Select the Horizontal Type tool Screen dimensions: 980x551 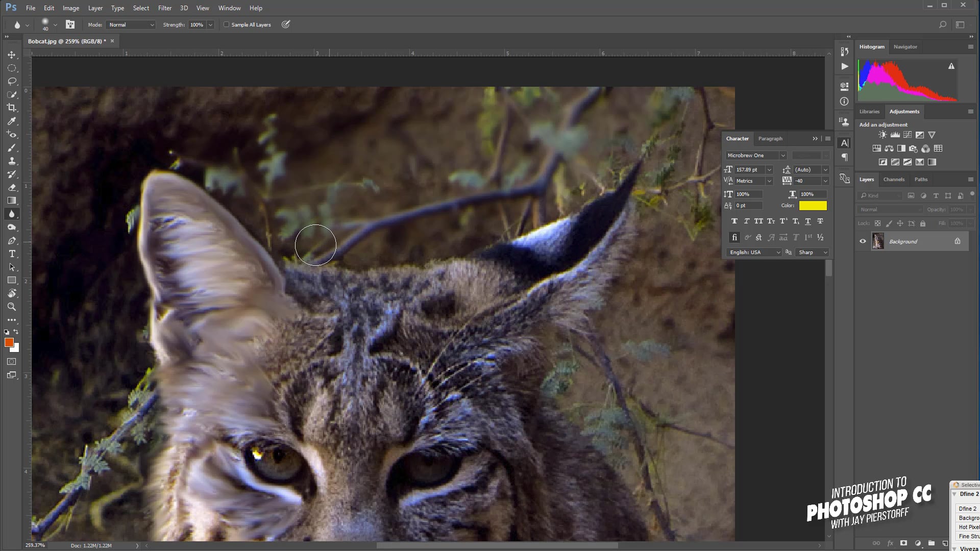tap(12, 254)
